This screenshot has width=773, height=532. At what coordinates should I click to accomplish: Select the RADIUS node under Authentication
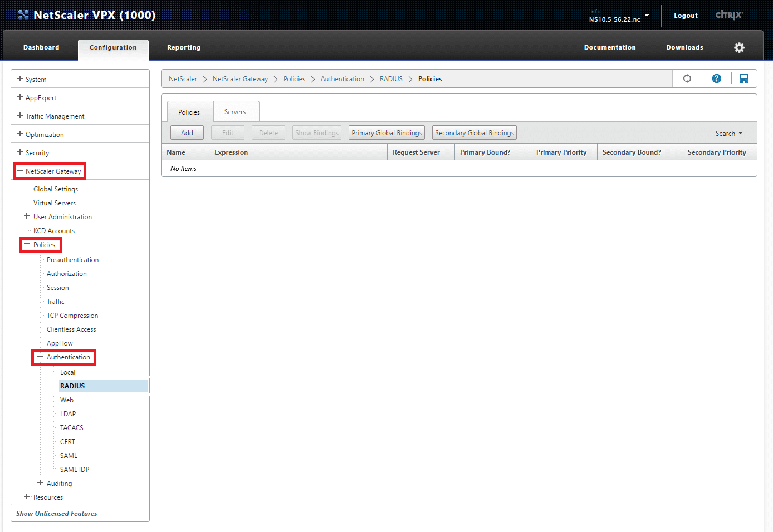click(x=72, y=386)
